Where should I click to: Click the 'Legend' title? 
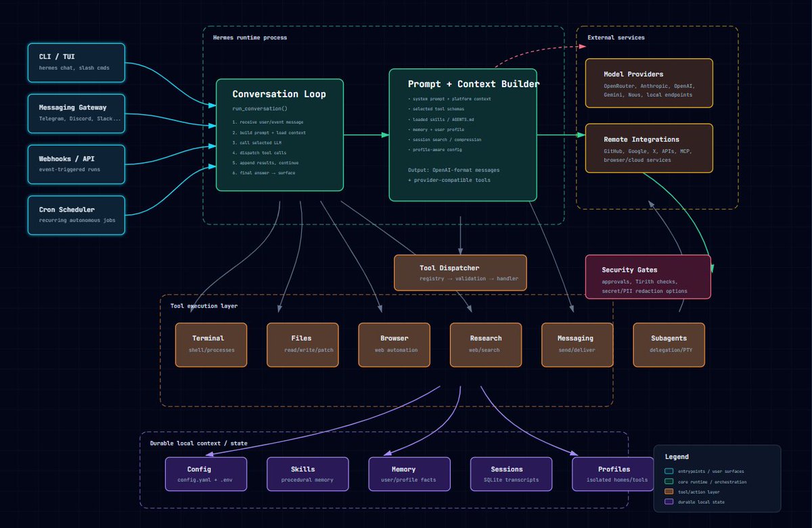[x=677, y=457]
